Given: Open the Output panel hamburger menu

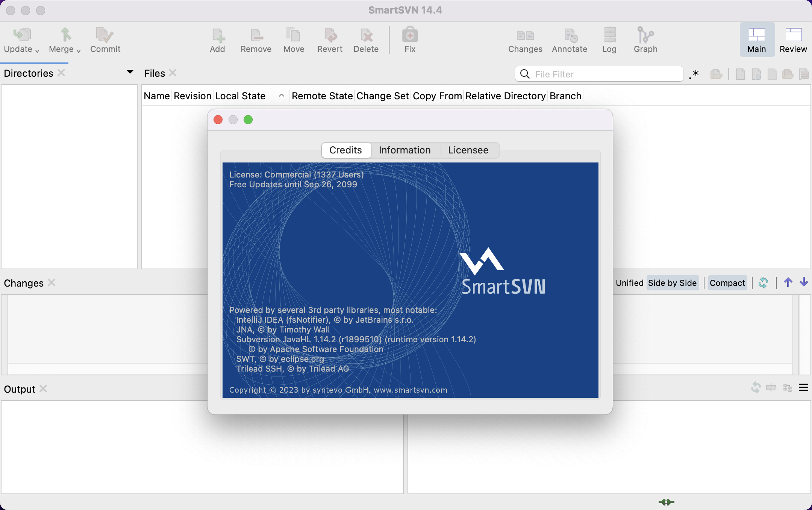Looking at the screenshot, I should pos(803,387).
